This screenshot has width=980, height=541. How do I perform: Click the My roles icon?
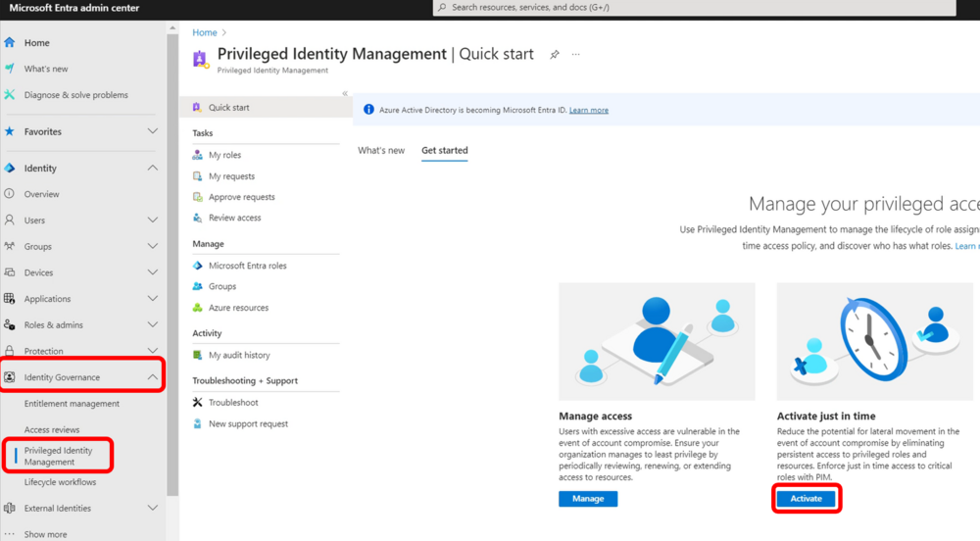pos(198,155)
